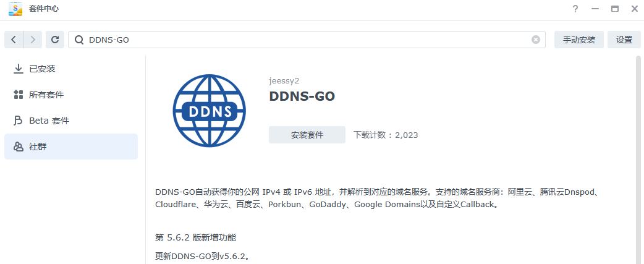
Task: Click the 所有套件 grid icon
Action: 19,95
